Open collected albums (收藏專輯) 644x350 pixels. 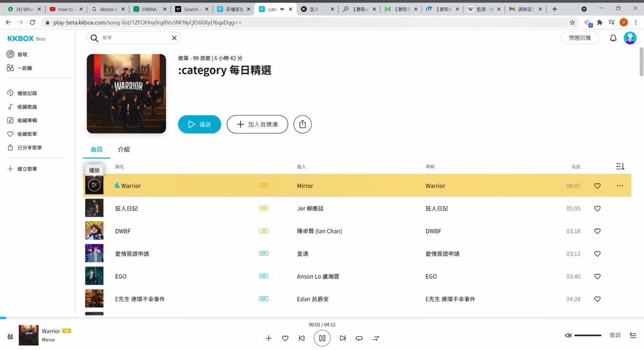tap(22, 120)
